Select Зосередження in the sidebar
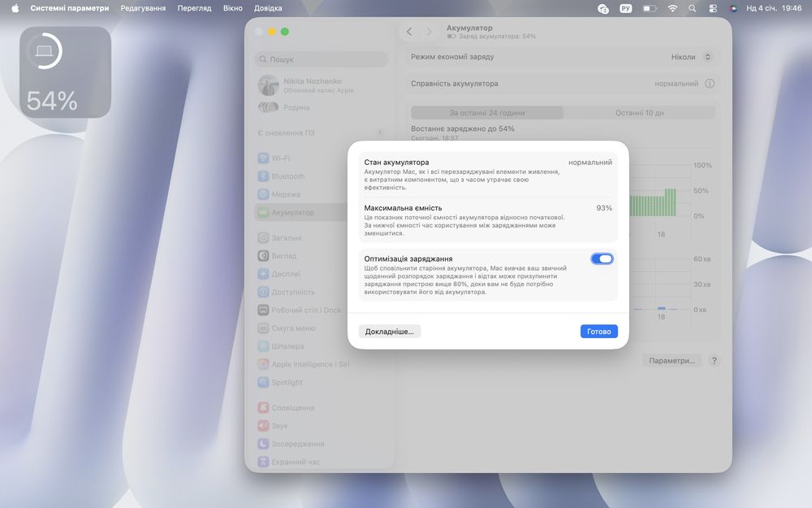 click(x=321, y=444)
